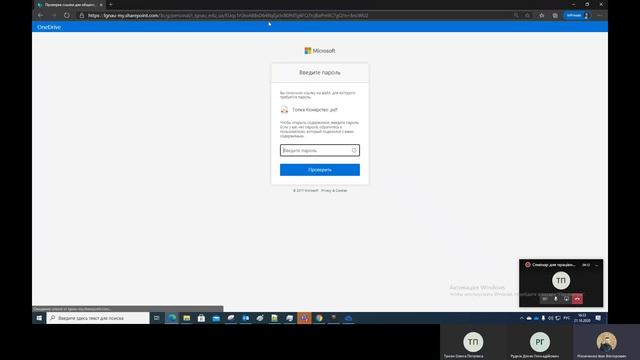Screen dimensions: 640x360
Task: Click the browser back arrow
Action: [40, 16]
